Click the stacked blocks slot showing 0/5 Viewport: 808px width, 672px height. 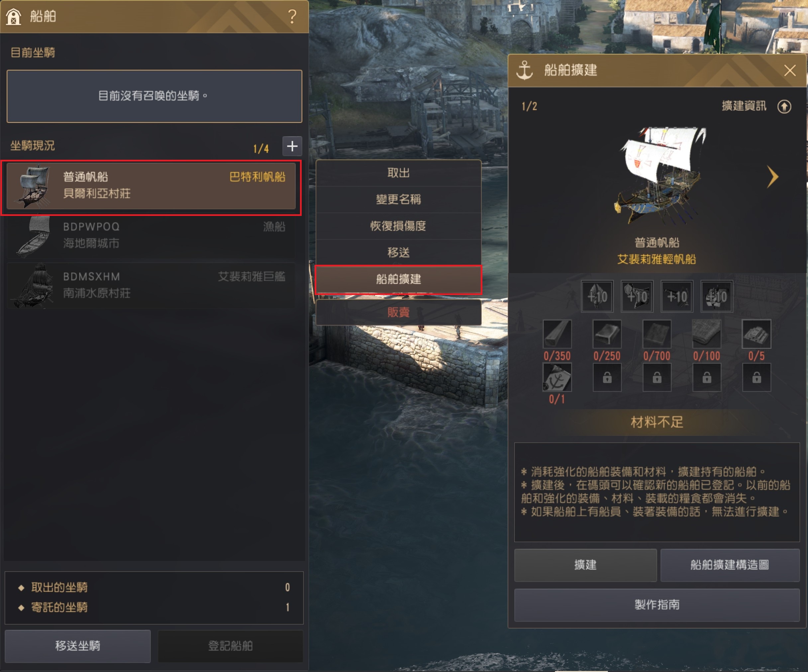pos(757,334)
